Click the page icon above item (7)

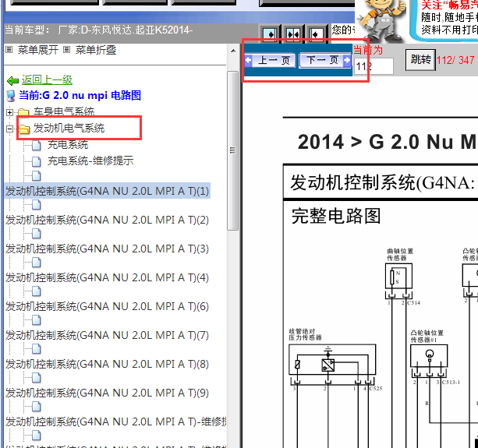[37, 320]
